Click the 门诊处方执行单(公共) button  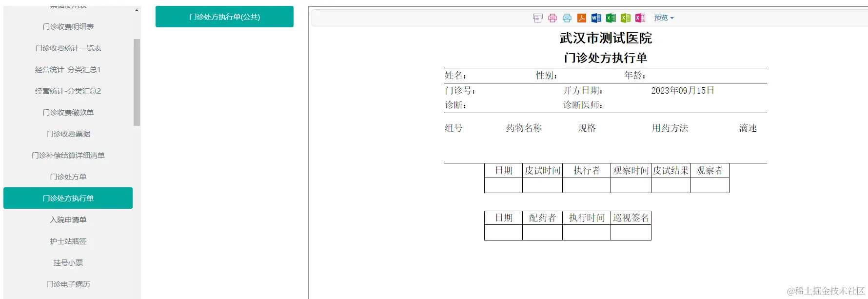[x=224, y=17]
